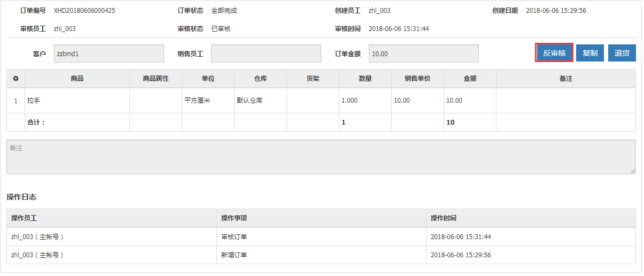This screenshot has width=644, height=276.
Task: Click the 复制 button
Action: point(589,53)
